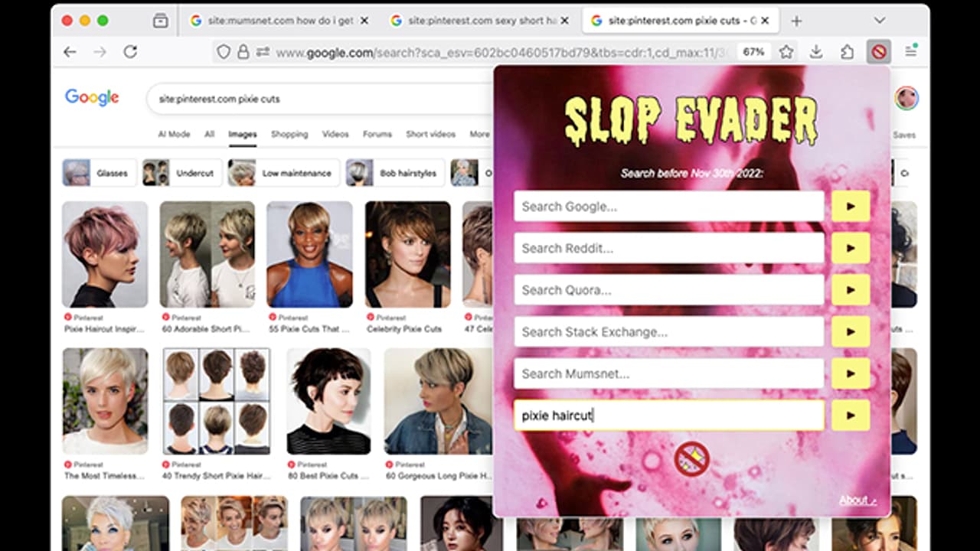Open the More dropdown in Google's results categories
The image size is (980, 551).
tap(480, 133)
